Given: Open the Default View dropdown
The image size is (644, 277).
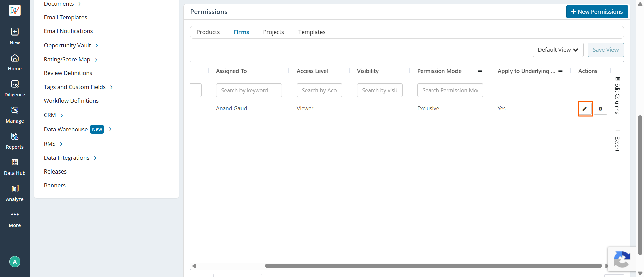Looking at the screenshot, I should [x=558, y=50].
